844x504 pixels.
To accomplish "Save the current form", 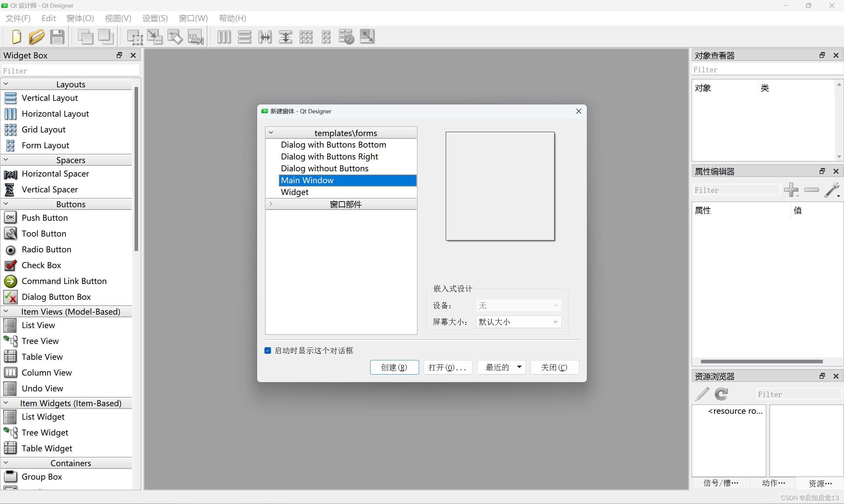I will tap(57, 37).
